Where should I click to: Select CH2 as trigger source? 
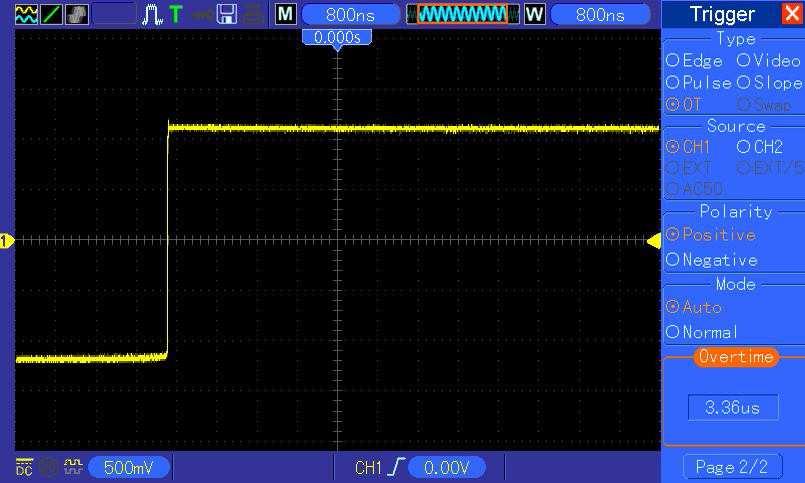pyautogui.click(x=760, y=147)
